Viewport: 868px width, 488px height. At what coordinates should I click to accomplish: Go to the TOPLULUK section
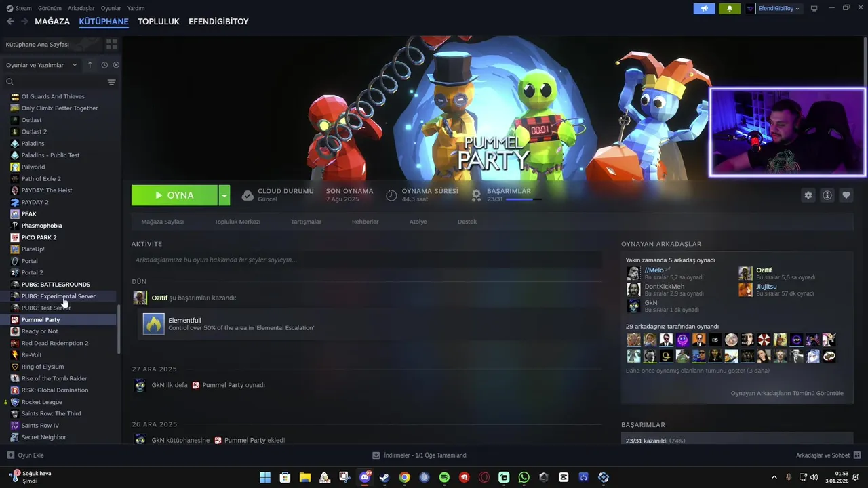[x=159, y=22]
